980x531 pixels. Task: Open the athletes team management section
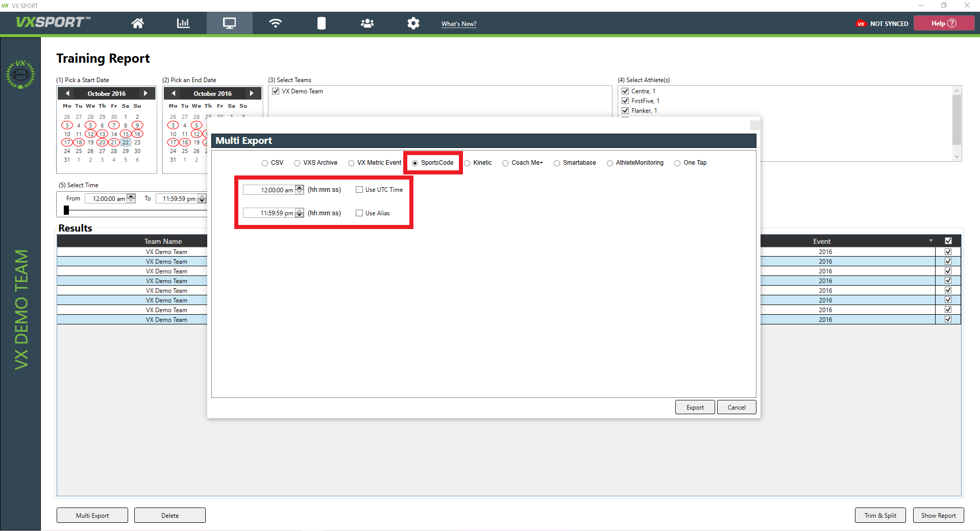tap(367, 23)
